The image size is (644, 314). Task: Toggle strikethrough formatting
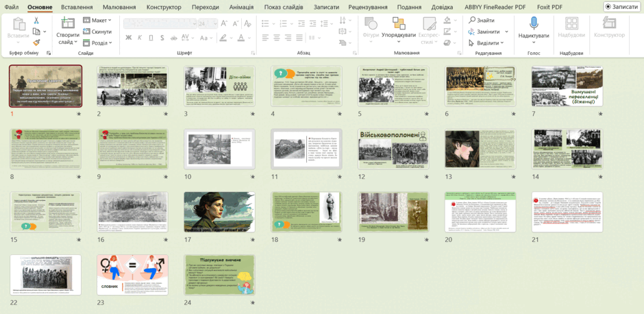[173, 38]
